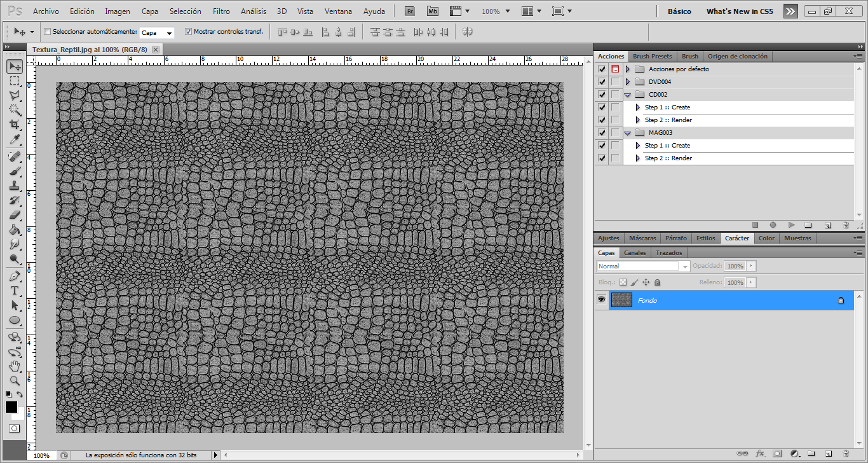
Task: Select the Spot Healing Brush tool
Action: 15,156
